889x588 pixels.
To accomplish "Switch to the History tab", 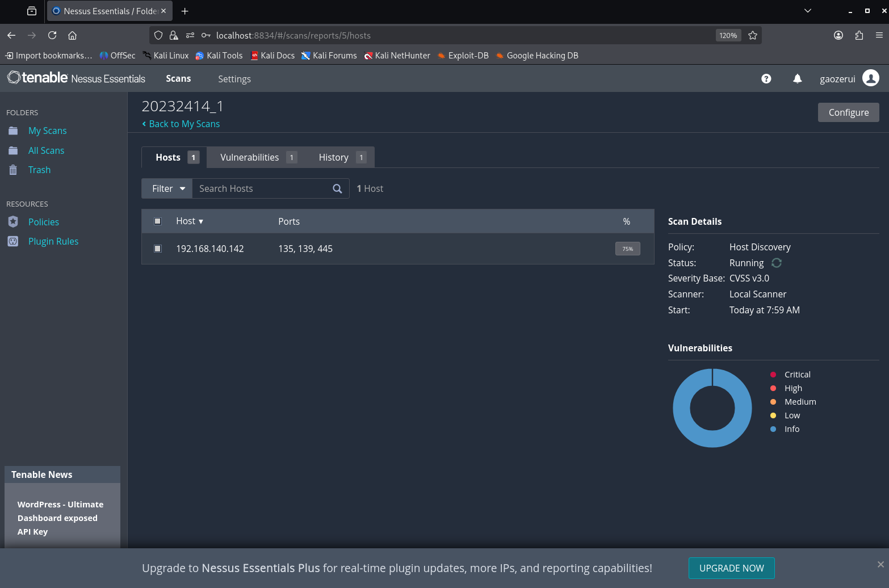I will [342, 157].
